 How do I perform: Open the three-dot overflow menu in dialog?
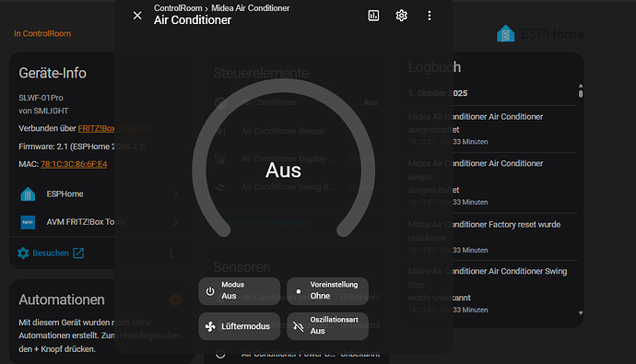coord(430,16)
